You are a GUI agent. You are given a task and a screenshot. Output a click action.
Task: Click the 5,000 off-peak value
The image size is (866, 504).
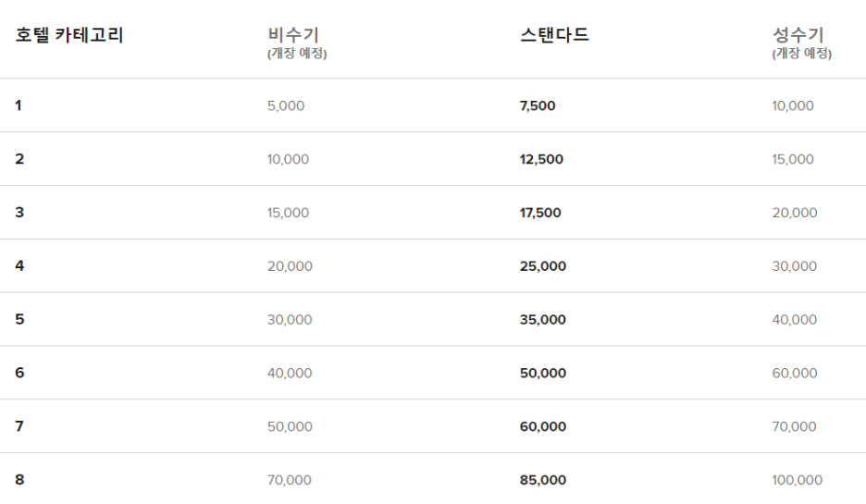coord(285,106)
